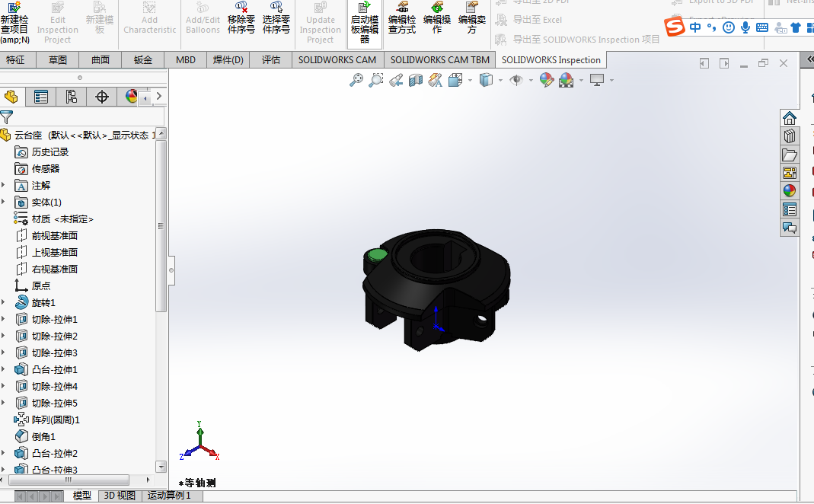Image resolution: width=814 pixels, height=504 pixels.
Task: Click feature tree vertical scrollbar down arrow
Action: pos(161,466)
